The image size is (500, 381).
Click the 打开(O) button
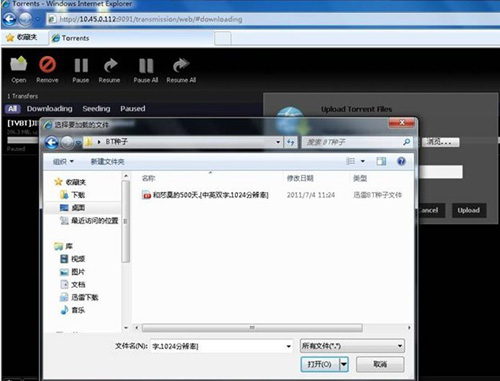320,364
